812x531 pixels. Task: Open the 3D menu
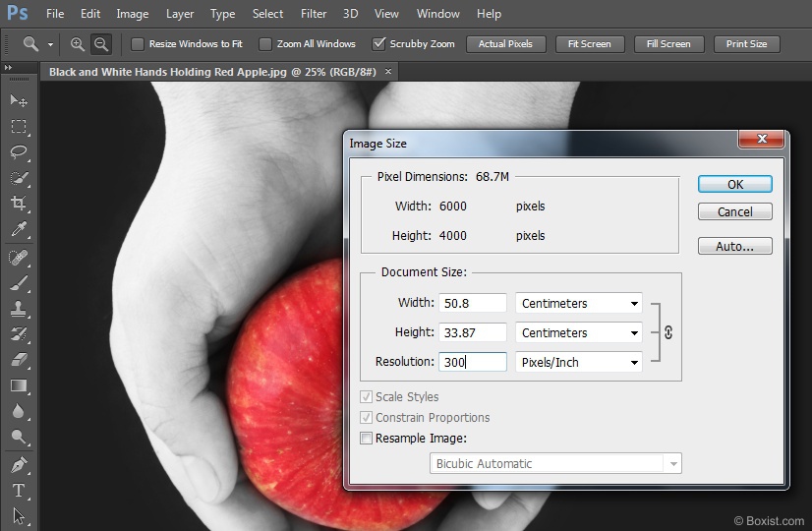click(351, 14)
